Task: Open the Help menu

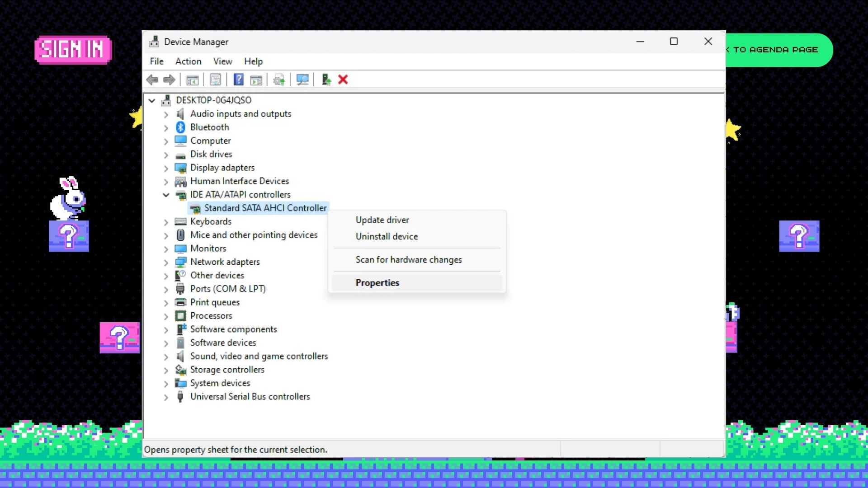Action: (254, 61)
